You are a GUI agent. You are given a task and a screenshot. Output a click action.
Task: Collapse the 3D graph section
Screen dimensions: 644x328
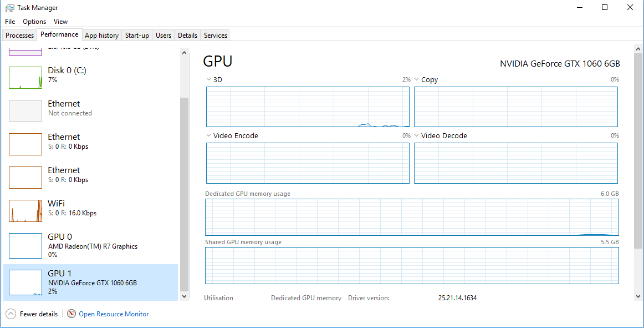coord(209,79)
